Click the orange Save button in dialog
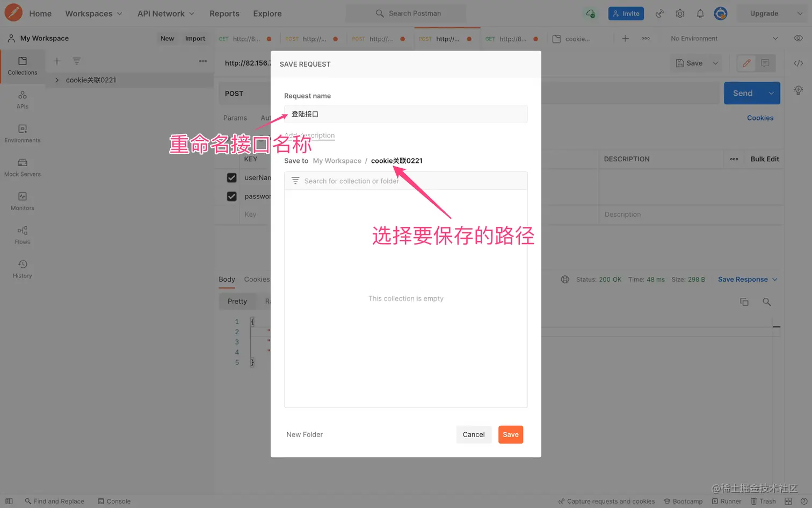 (x=511, y=434)
